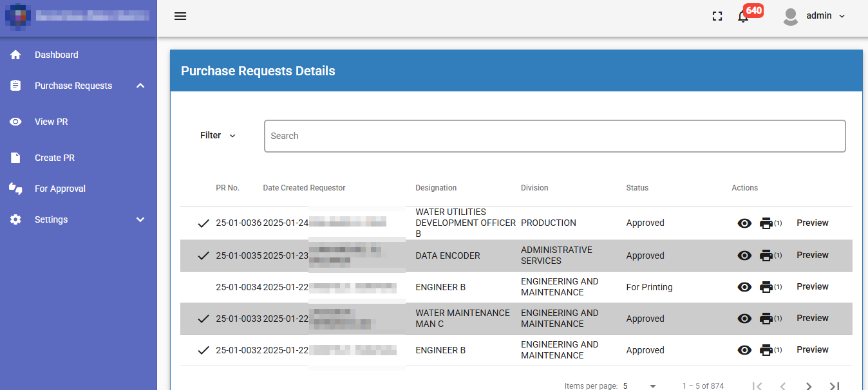Image resolution: width=868 pixels, height=390 pixels.
Task: Open Dashboard from the sidebar
Action: point(57,55)
